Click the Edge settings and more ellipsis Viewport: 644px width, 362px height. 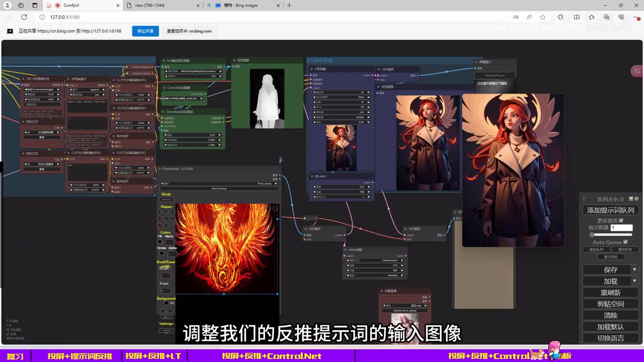(635, 17)
